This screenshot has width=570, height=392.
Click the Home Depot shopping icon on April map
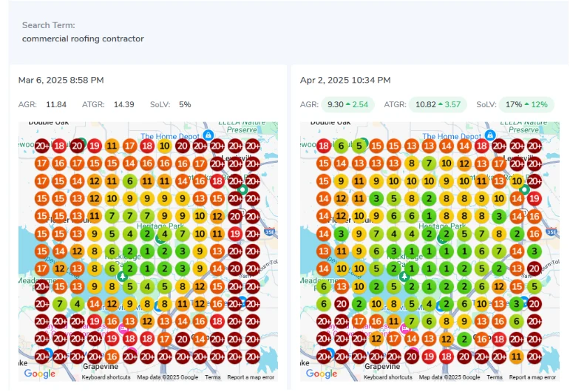click(489, 135)
